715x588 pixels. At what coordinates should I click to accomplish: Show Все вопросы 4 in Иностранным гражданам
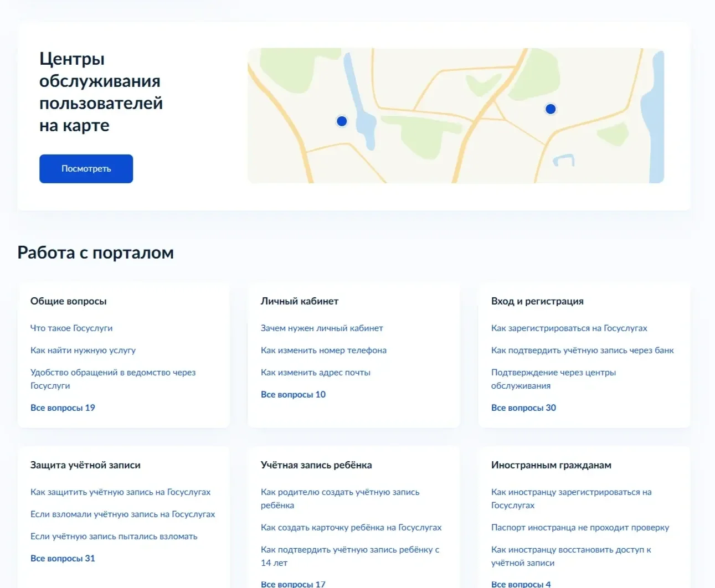point(521,584)
